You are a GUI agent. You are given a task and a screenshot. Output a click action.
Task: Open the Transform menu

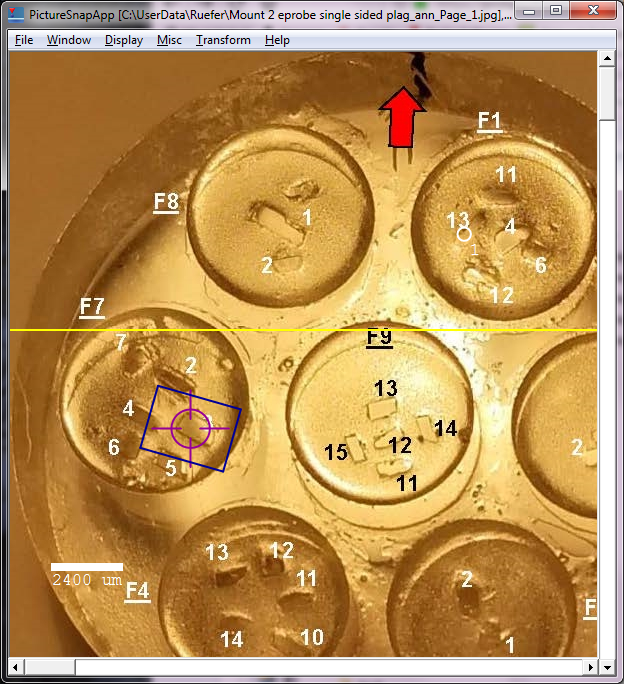point(223,40)
